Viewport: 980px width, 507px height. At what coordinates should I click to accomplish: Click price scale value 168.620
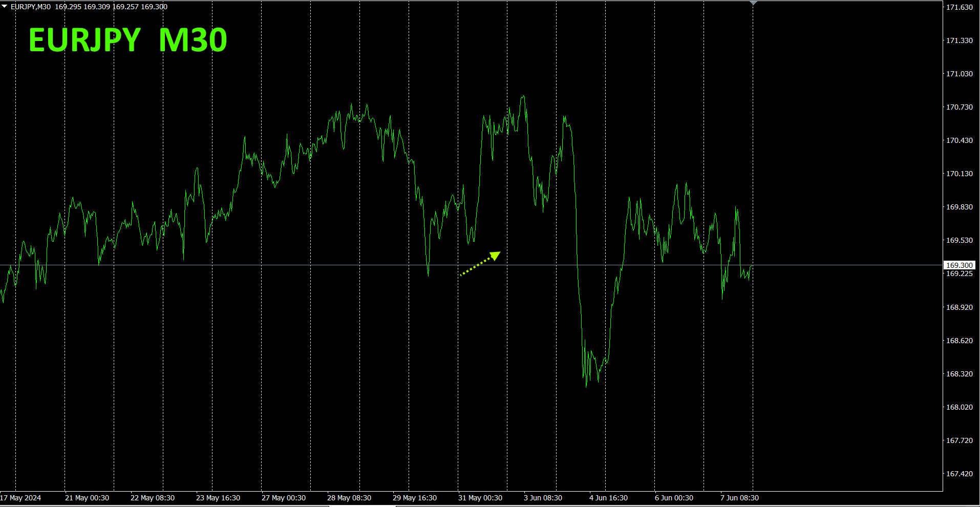coord(959,341)
